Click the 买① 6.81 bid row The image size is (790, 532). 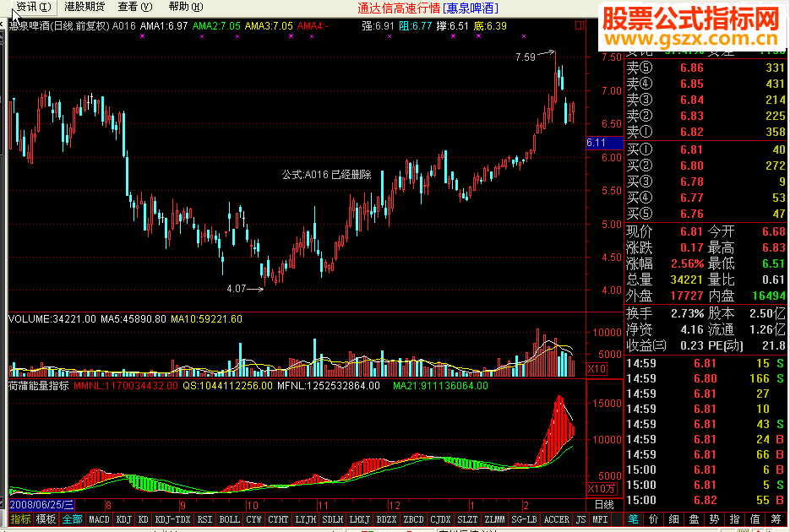point(706,149)
